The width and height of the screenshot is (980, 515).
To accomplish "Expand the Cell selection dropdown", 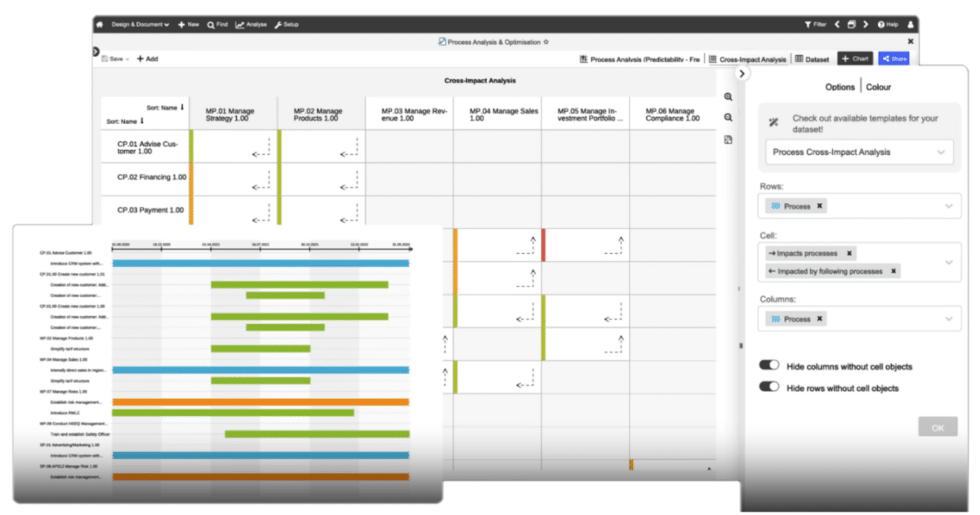I will [x=949, y=262].
